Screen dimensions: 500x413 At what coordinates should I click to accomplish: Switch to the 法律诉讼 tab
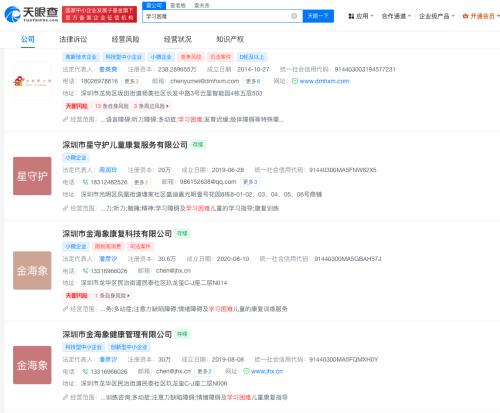tap(73, 39)
